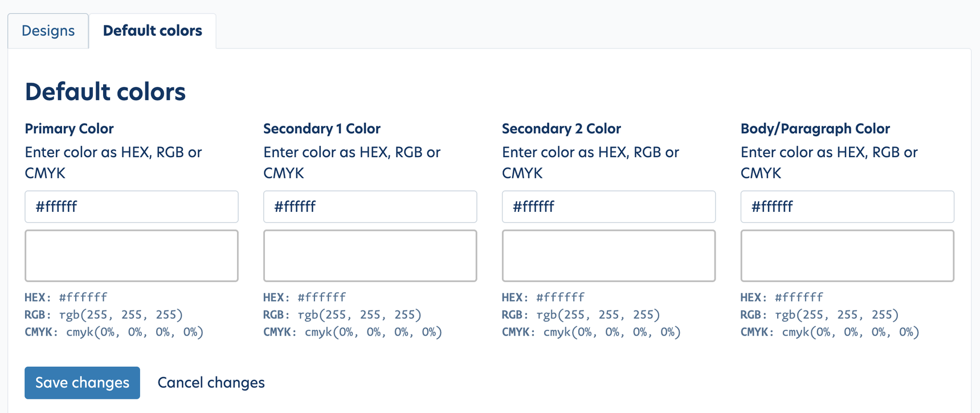Click the Secondary 2 CMYK value text

(612, 332)
